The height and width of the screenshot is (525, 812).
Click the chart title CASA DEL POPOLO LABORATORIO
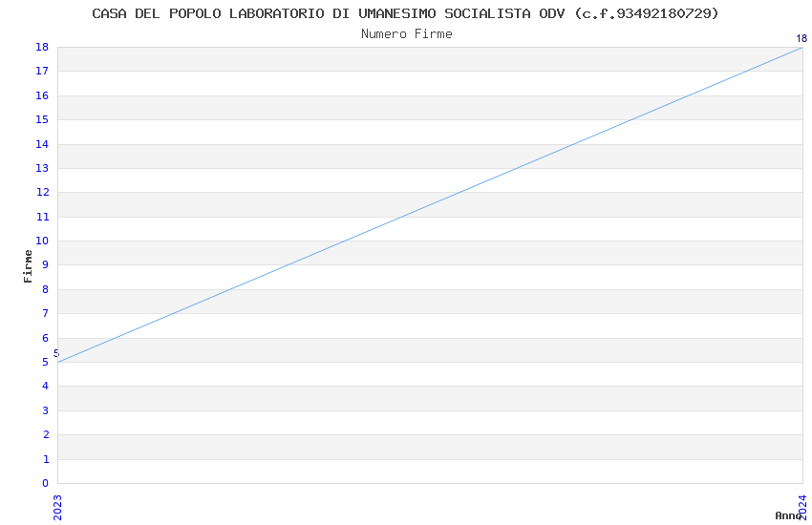click(x=405, y=13)
